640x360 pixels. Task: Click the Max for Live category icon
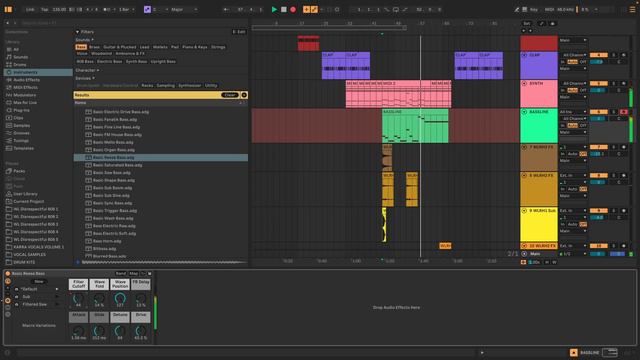[9, 102]
